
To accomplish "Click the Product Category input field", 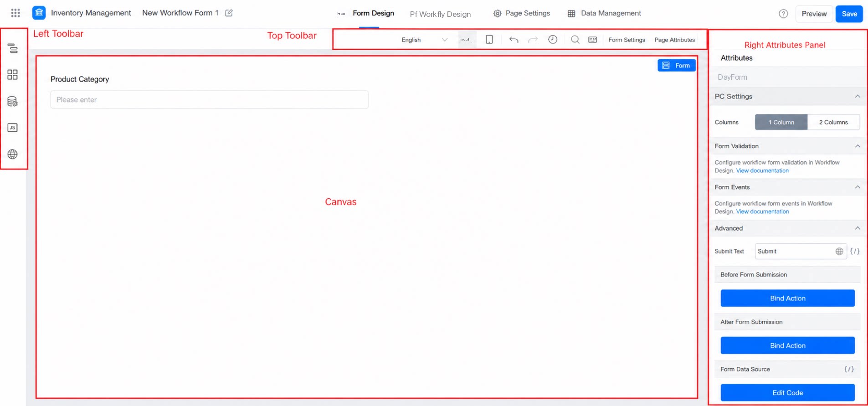I will pyautogui.click(x=210, y=99).
